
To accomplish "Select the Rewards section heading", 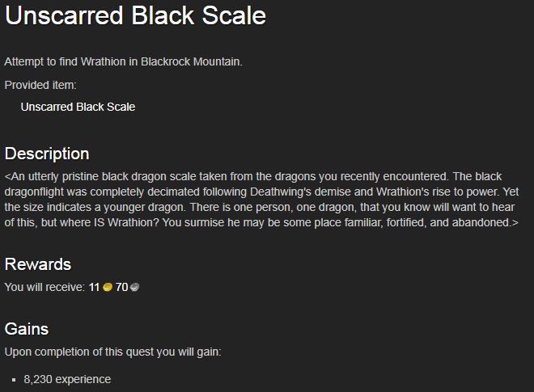I will (x=38, y=264).
